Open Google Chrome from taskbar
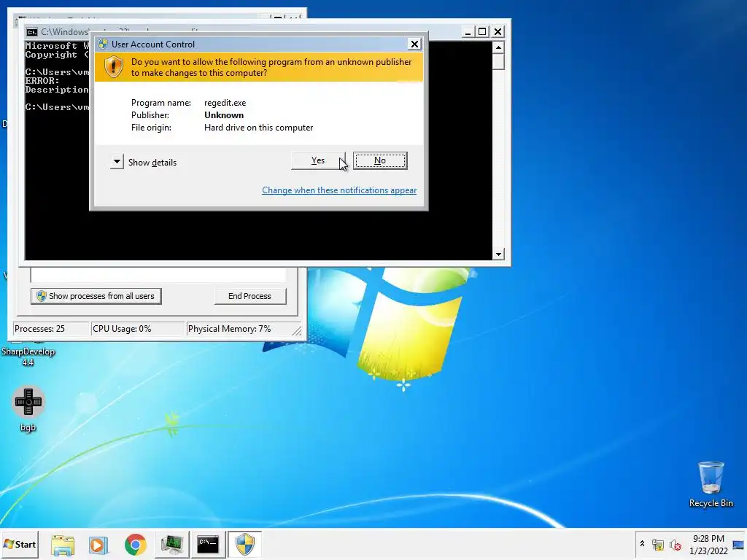The image size is (747, 560). click(x=135, y=545)
